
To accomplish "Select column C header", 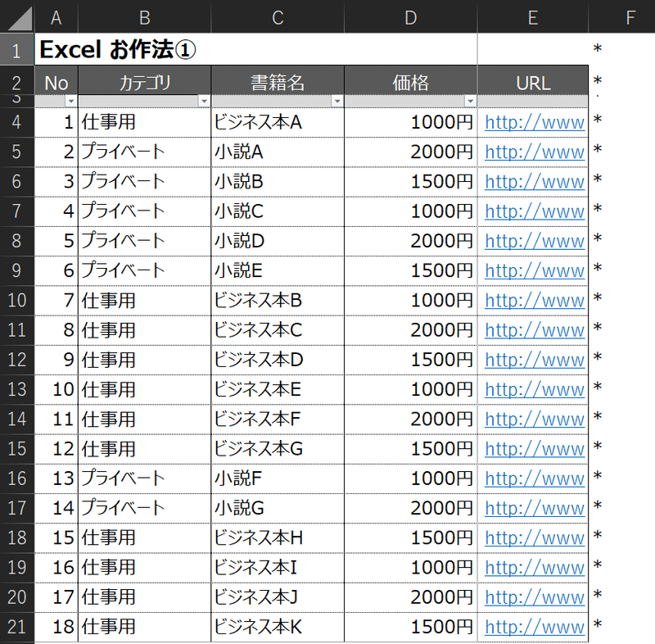I will click(278, 17).
